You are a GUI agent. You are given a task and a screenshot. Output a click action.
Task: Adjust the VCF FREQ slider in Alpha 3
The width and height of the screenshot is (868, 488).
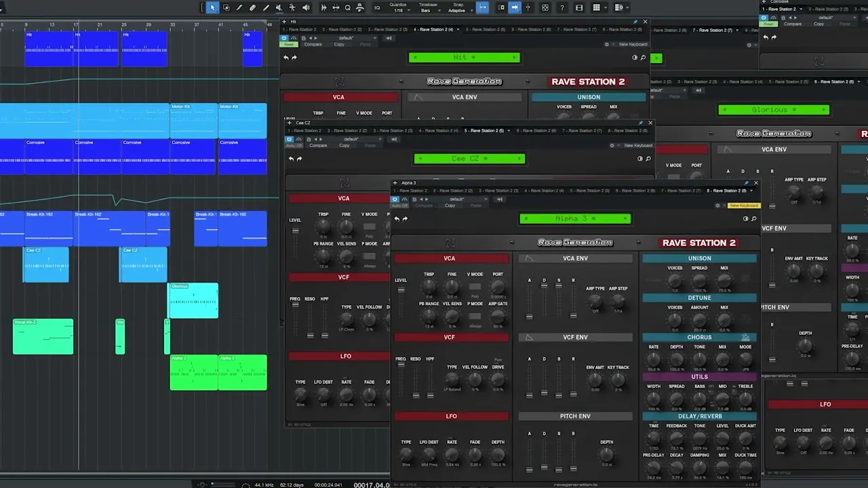(x=401, y=380)
